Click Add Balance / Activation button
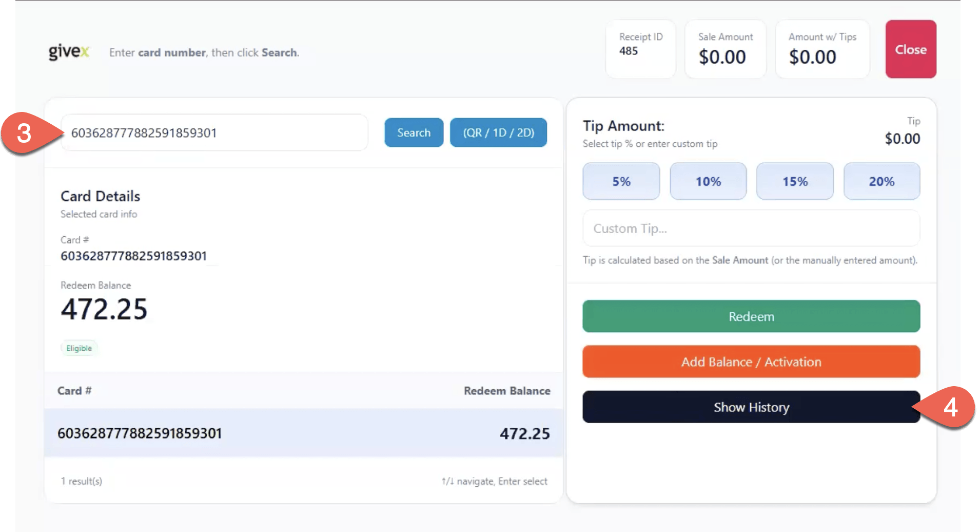The width and height of the screenshot is (980, 532). click(751, 362)
